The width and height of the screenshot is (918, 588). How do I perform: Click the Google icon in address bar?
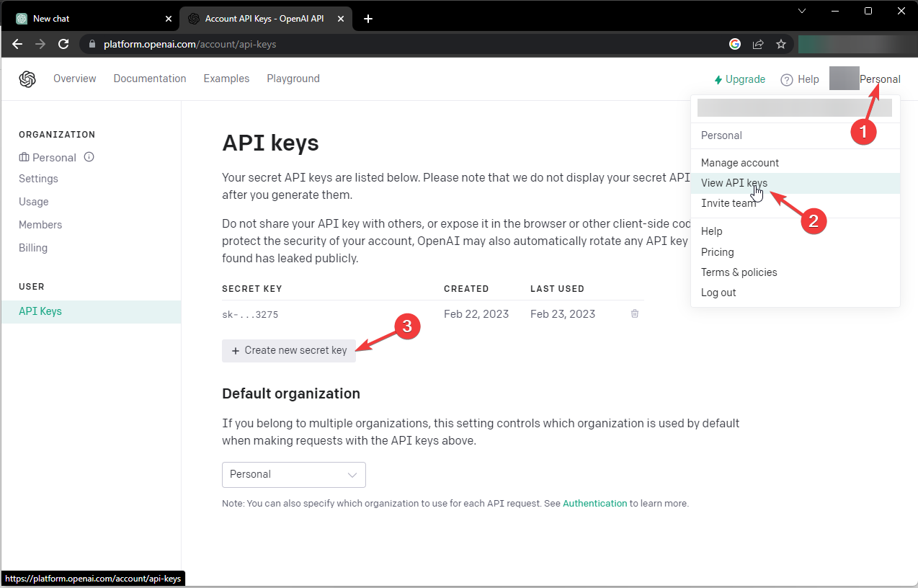735,44
